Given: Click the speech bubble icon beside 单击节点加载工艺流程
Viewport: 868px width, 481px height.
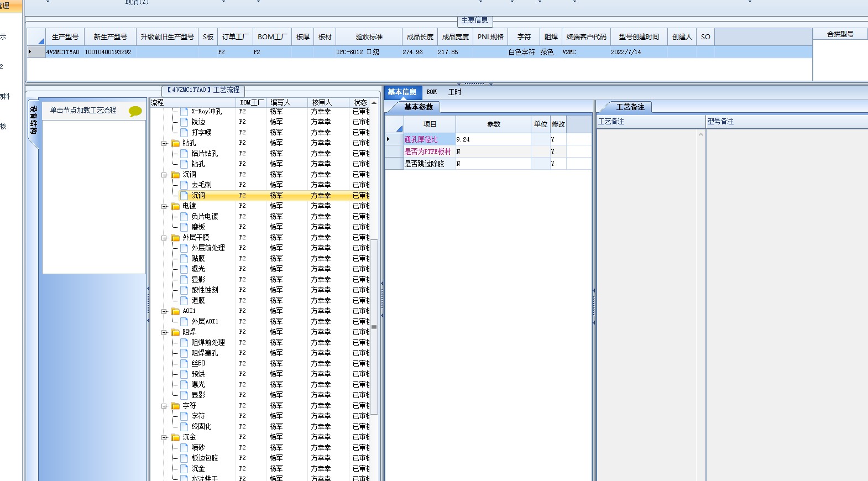Looking at the screenshot, I should pos(135,111).
